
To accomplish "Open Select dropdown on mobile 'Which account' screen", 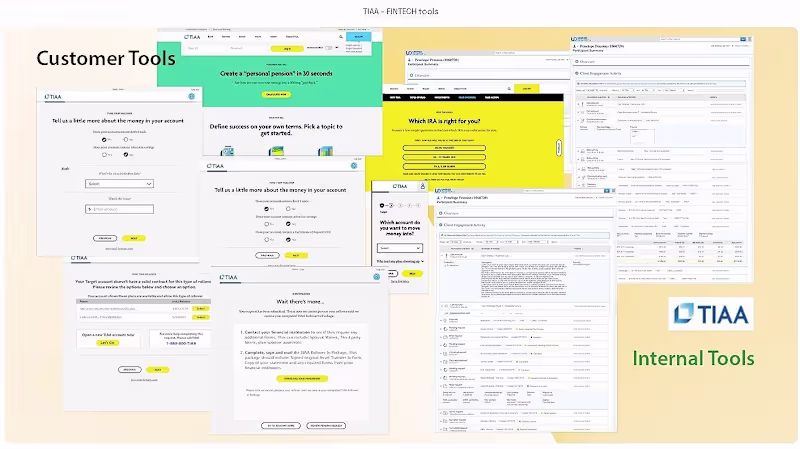I will coord(399,248).
